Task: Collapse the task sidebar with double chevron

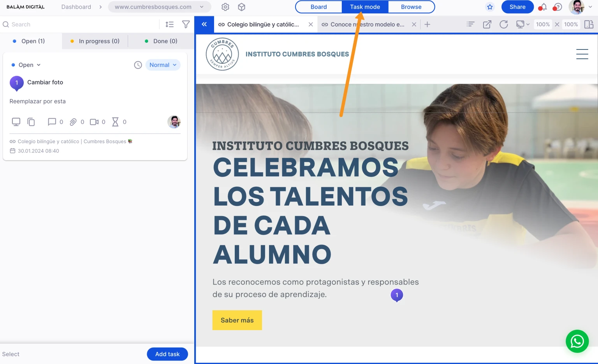Action: tap(204, 24)
